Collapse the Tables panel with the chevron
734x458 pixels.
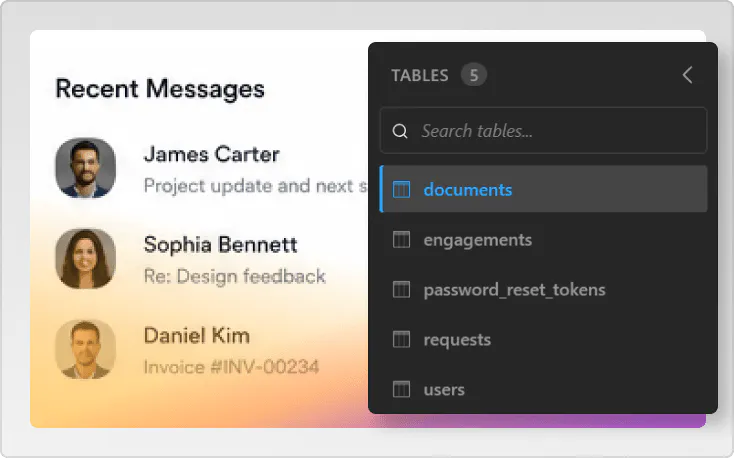(687, 75)
